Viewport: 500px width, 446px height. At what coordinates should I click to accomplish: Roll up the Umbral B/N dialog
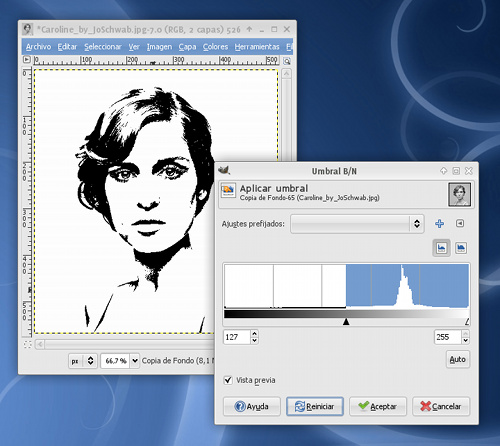443,171
